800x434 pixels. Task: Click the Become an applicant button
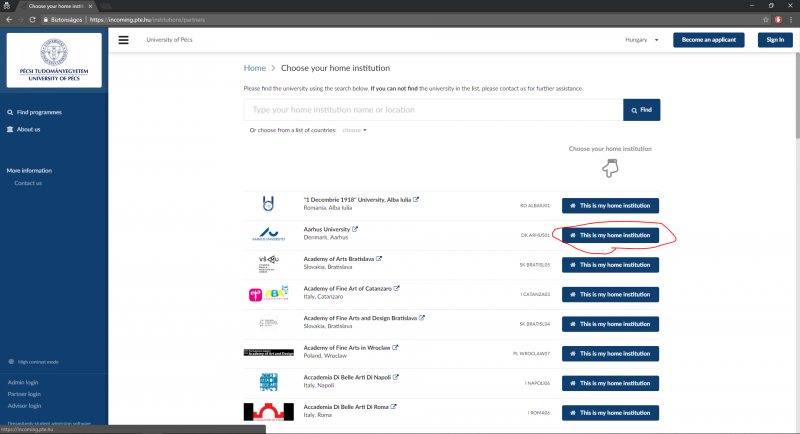(x=709, y=40)
